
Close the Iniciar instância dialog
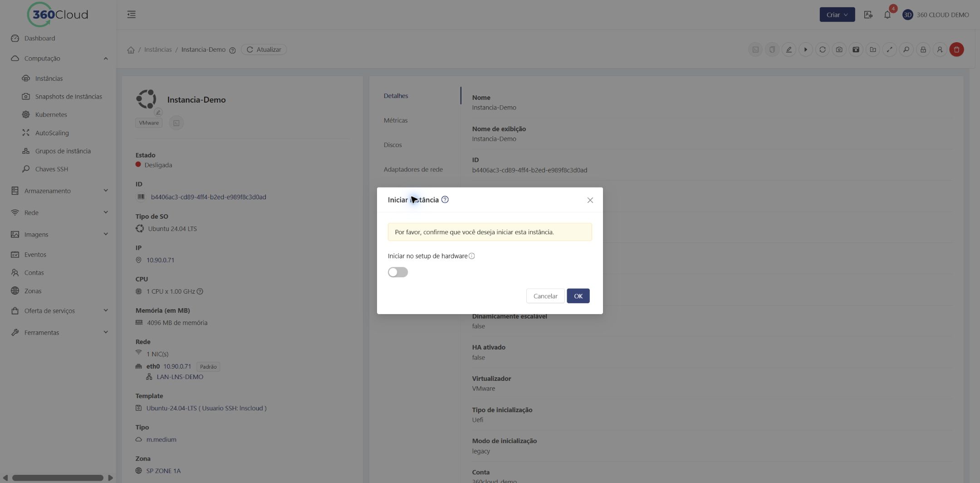tap(590, 200)
